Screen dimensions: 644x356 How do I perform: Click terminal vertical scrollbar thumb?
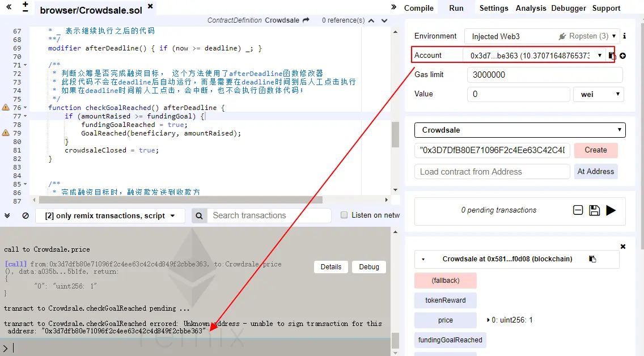click(x=395, y=340)
